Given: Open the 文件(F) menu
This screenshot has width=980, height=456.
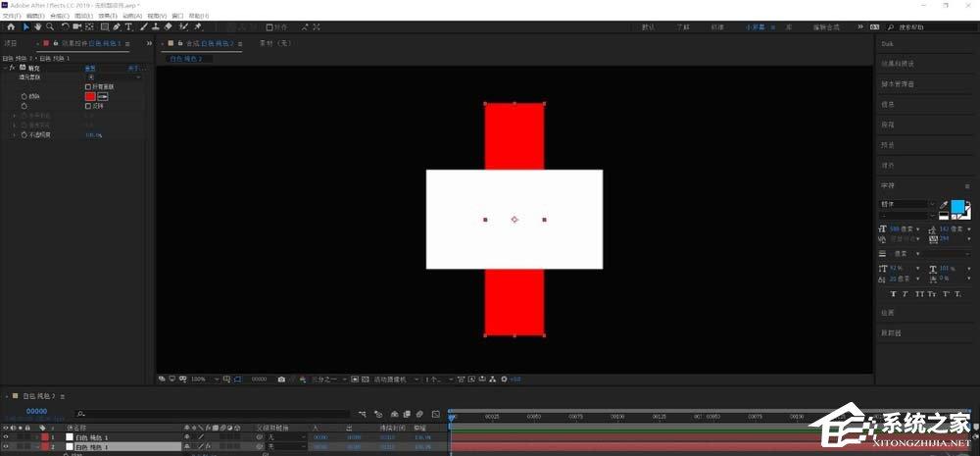Looking at the screenshot, I should pos(11,16).
